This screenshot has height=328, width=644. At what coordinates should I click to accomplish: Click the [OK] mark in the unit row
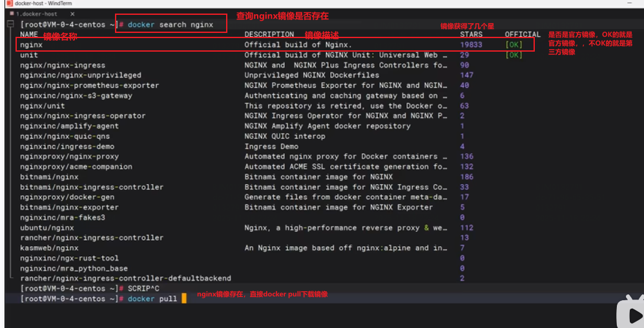(x=514, y=55)
